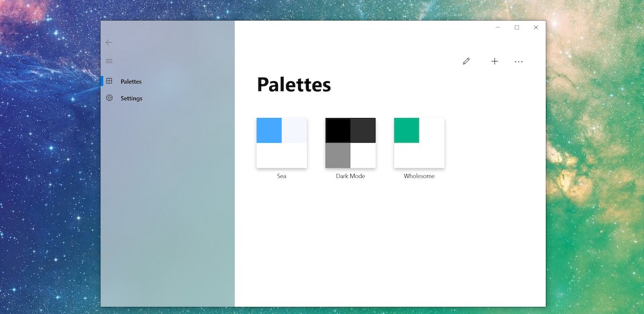Minimize the palette app window
Viewport: 644px width, 314px height.
point(497,28)
